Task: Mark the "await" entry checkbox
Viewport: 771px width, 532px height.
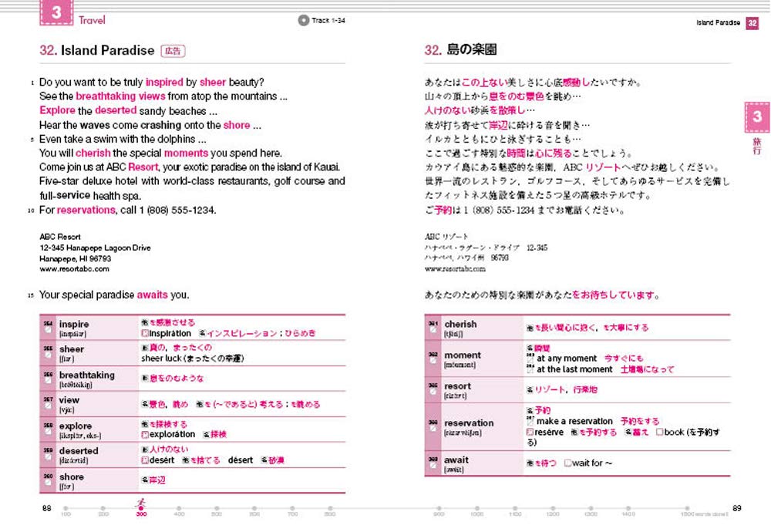Action: point(433,466)
